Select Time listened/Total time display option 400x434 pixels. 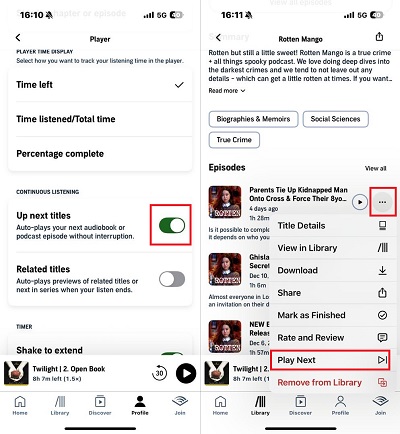pyautogui.click(x=100, y=119)
